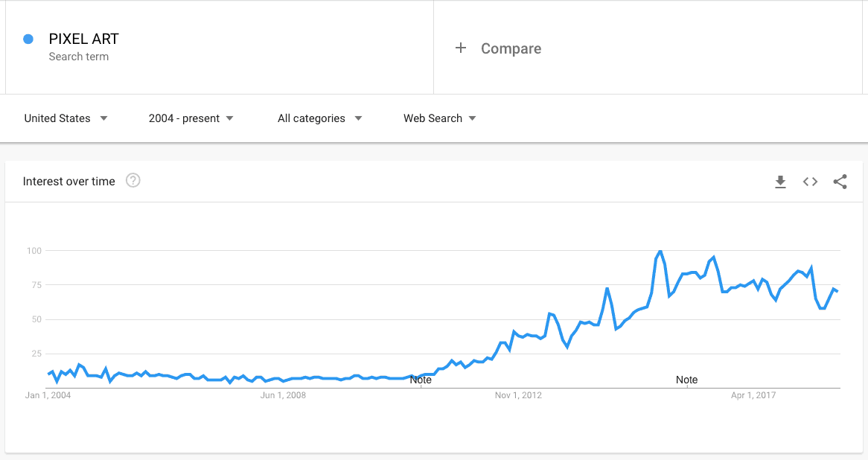
Task: Click the Apr 1, 2017 axis label
Action: pos(753,395)
